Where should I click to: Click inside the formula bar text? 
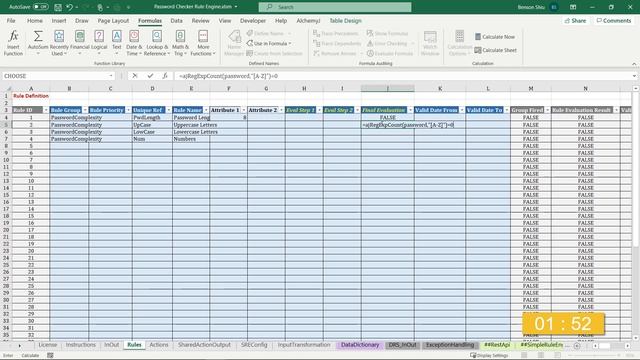click(402, 76)
